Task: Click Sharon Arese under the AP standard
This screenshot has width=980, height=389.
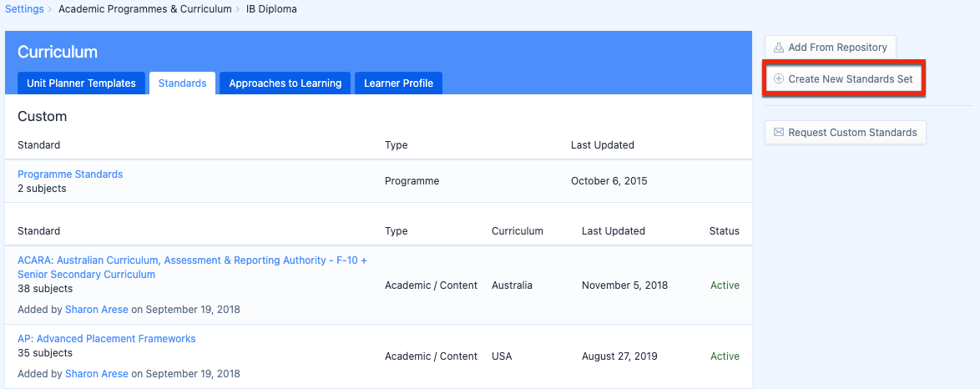Action: tap(97, 374)
